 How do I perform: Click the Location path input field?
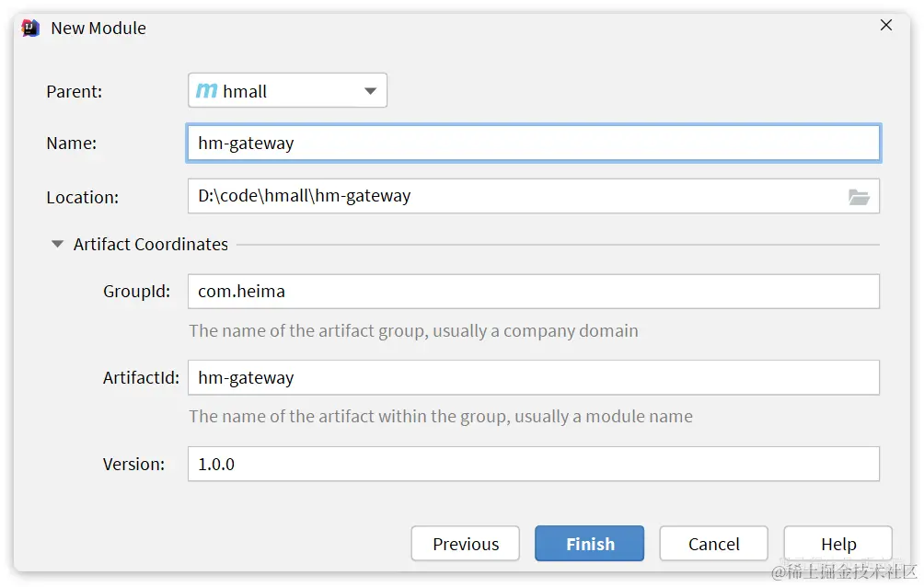(533, 196)
